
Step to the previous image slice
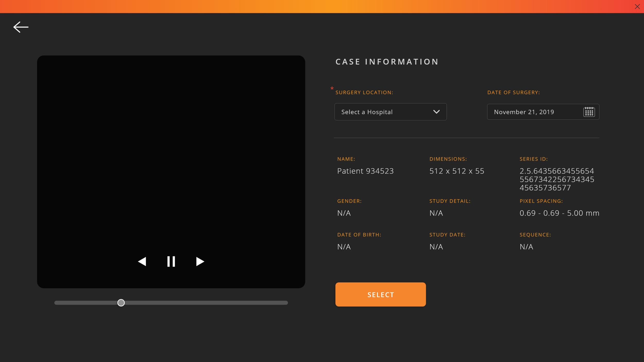[x=142, y=262]
